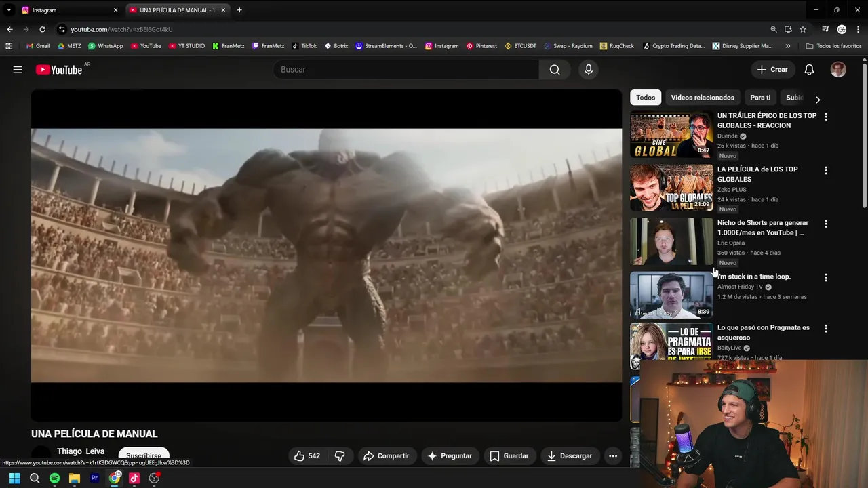Open File Explorer from taskbar
Image resolution: width=868 pixels, height=488 pixels.
pyautogui.click(x=75, y=478)
